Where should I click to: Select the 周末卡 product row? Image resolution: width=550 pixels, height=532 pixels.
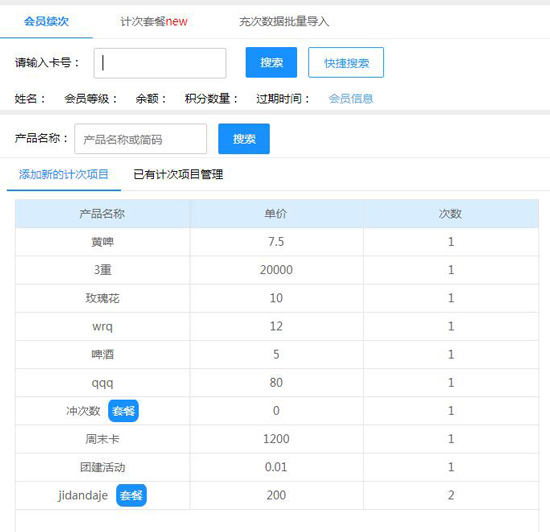pyautogui.click(x=277, y=439)
